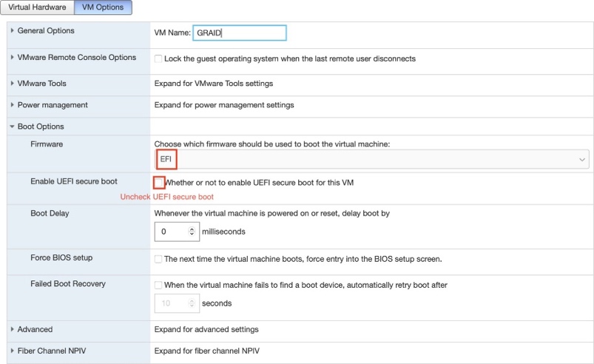Open the Firmware EFI dropdown
The image size is (594, 364).
370,159
